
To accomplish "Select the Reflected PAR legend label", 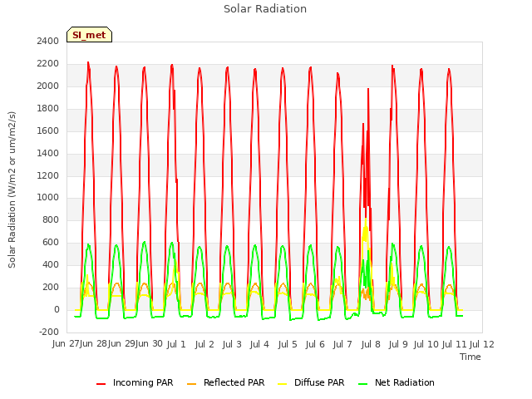I will (234, 382).
